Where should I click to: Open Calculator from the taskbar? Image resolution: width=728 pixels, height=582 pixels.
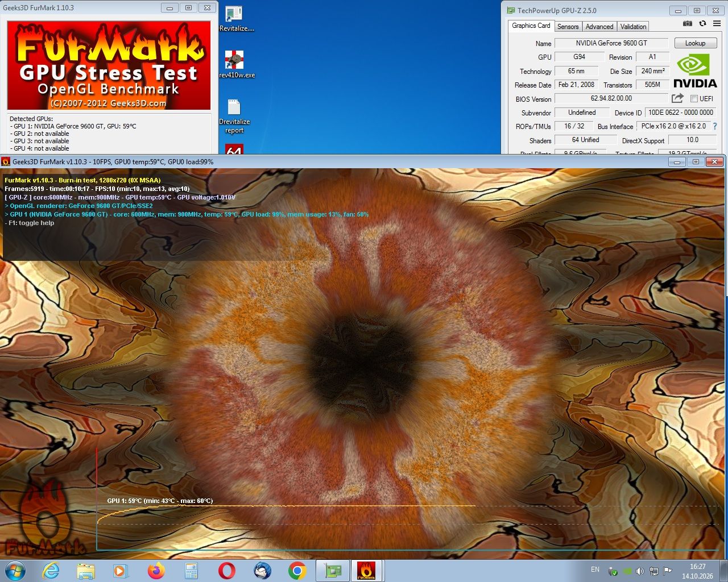click(x=191, y=570)
